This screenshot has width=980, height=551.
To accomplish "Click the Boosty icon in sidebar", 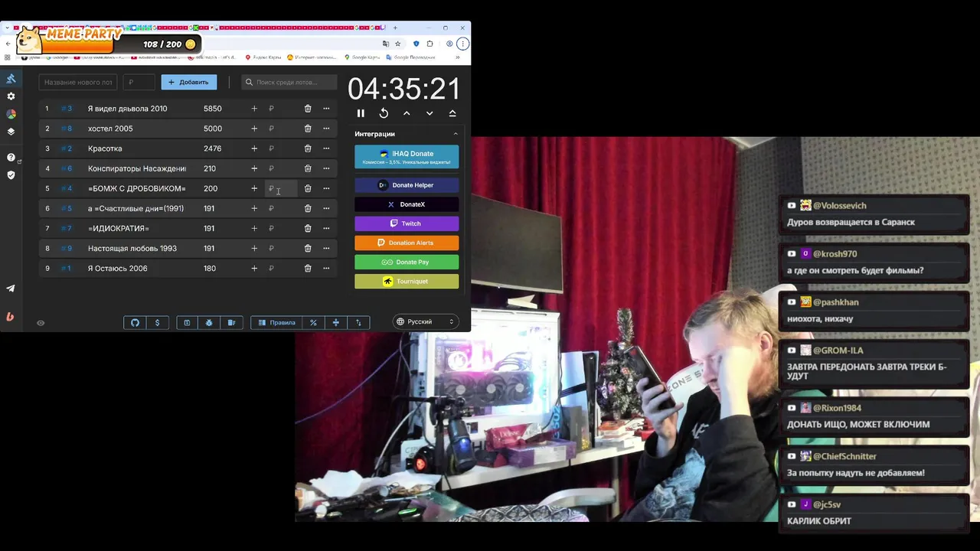I will 11,316.
